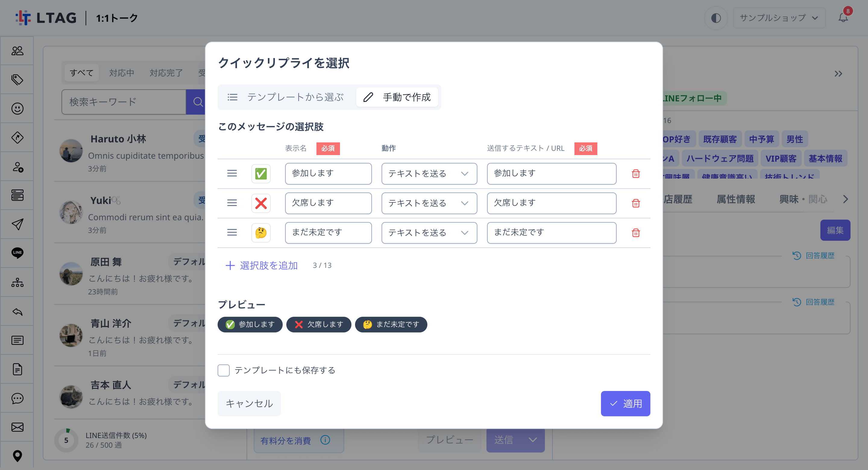Open the paper plane broadcast icon
This screenshot has width=868, height=470.
pos(17,224)
